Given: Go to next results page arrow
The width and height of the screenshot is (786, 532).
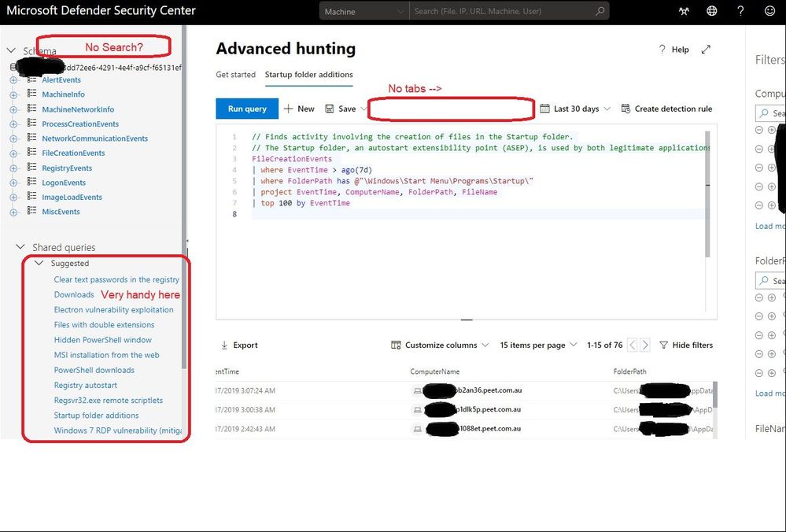Looking at the screenshot, I should 645,345.
